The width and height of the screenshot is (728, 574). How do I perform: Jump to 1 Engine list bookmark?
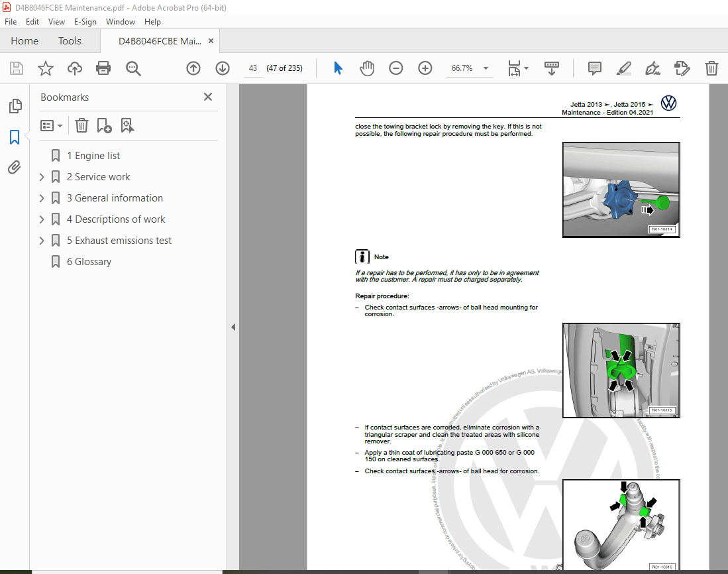click(x=93, y=156)
